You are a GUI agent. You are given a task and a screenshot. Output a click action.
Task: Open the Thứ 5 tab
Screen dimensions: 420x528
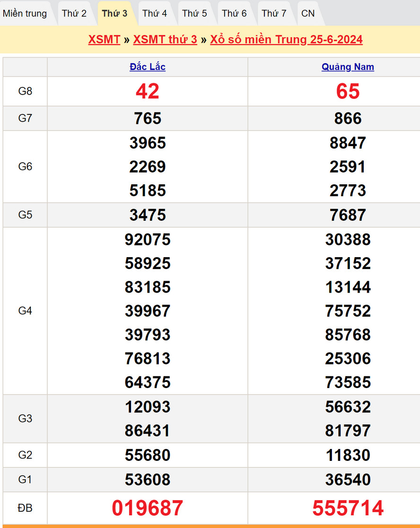194,13
